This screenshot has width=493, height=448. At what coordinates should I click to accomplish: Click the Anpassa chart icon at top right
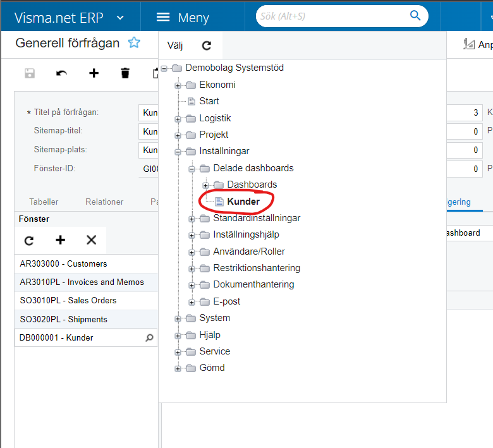coord(469,44)
